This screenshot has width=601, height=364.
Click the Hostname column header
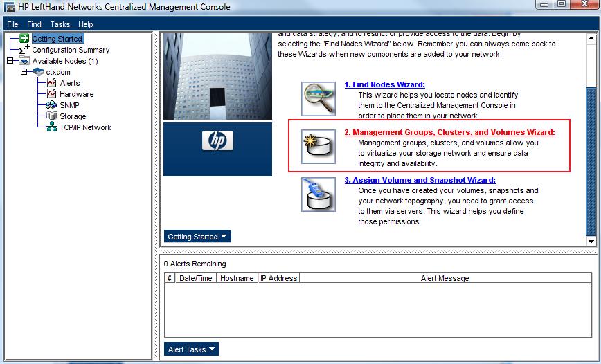(237, 278)
